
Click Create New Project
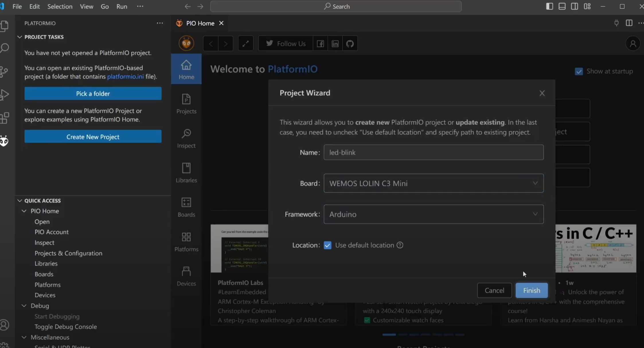(93, 136)
